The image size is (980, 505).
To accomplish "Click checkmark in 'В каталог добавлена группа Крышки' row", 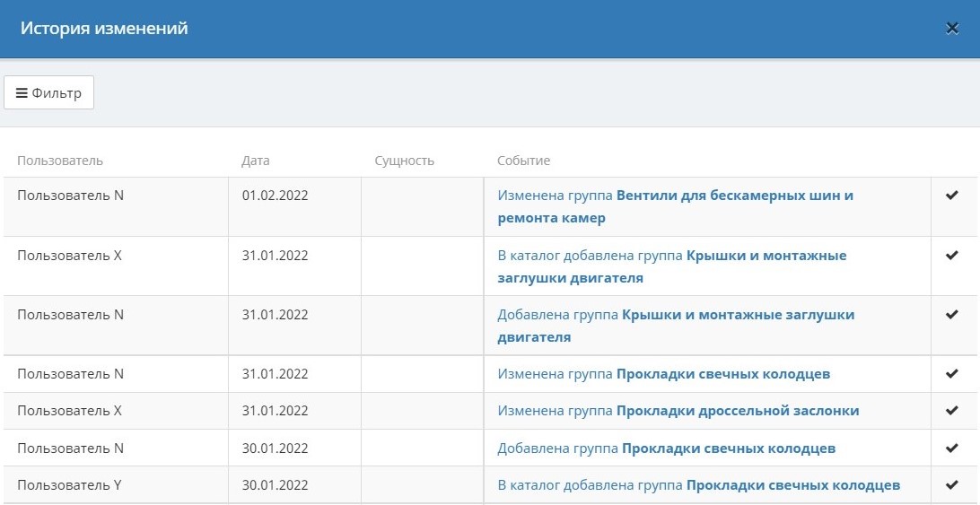I will [952, 256].
